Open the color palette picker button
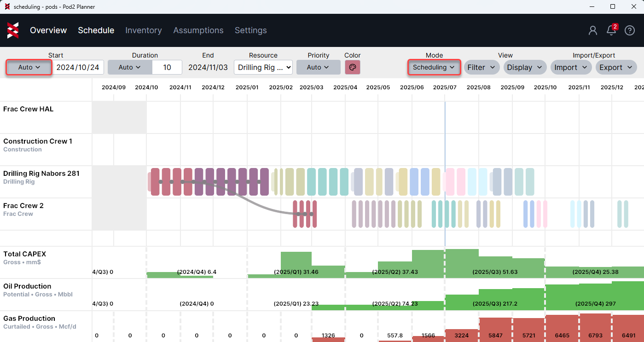The image size is (644, 342). pos(353,67)
